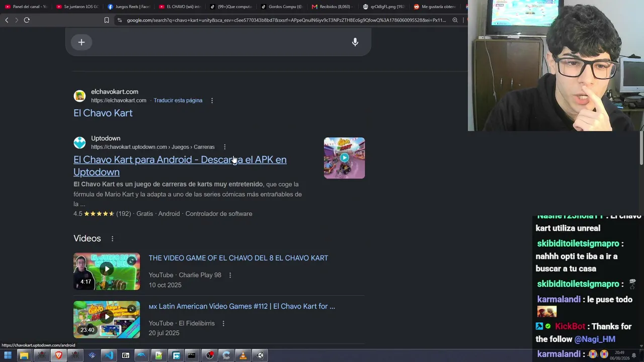The height and width of the screenshot is (362, 644).
Task: Open Unity from the taskbar
Action: pyautogui.click(x=260, y=355)
